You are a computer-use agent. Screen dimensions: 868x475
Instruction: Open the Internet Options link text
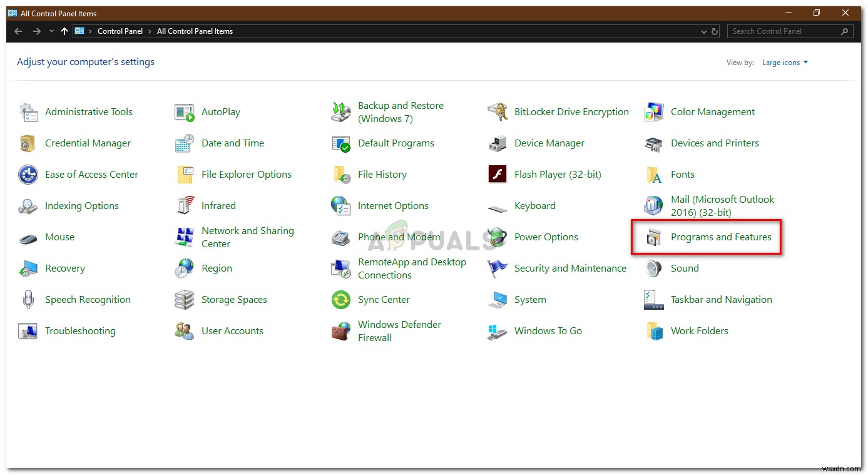(393, 206)
